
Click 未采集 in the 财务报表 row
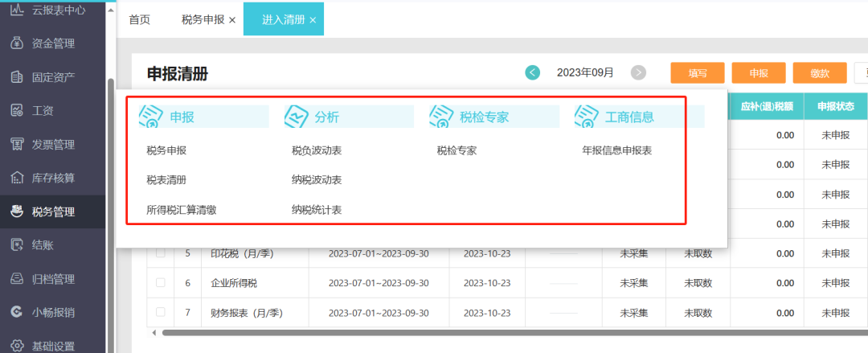[634, 313]
